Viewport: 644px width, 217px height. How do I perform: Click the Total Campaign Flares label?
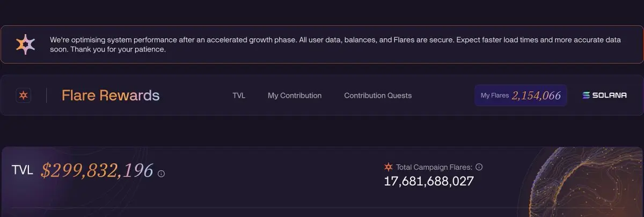(434, 167)
